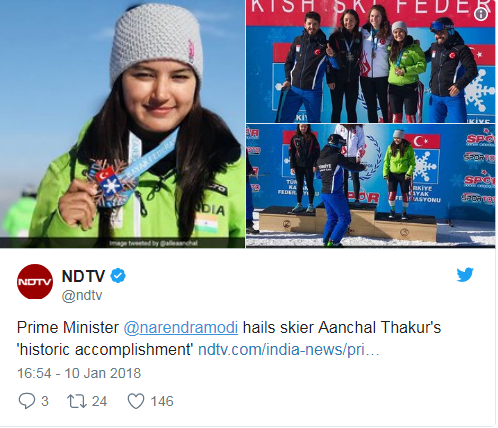Open the @ndtv handle

[82, 296]
